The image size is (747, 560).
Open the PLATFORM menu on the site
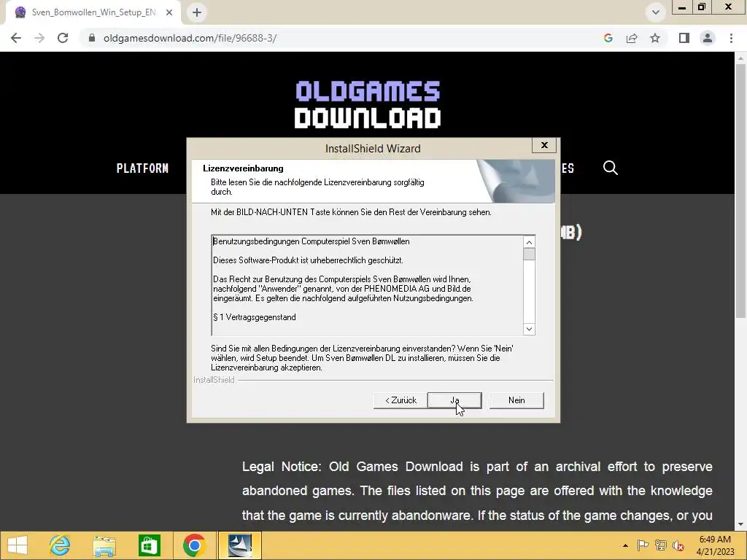coord(142,168)
